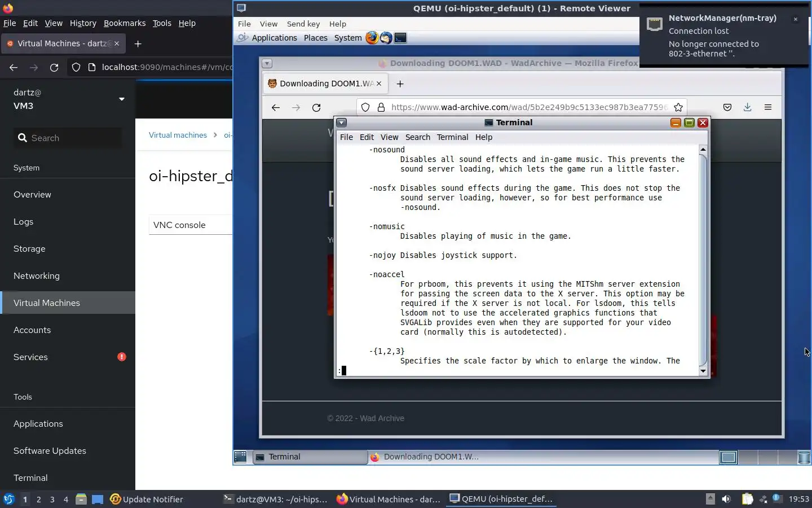
Task: Open the guest Firefox window menu arrow
Action: [x=267, y=63]
